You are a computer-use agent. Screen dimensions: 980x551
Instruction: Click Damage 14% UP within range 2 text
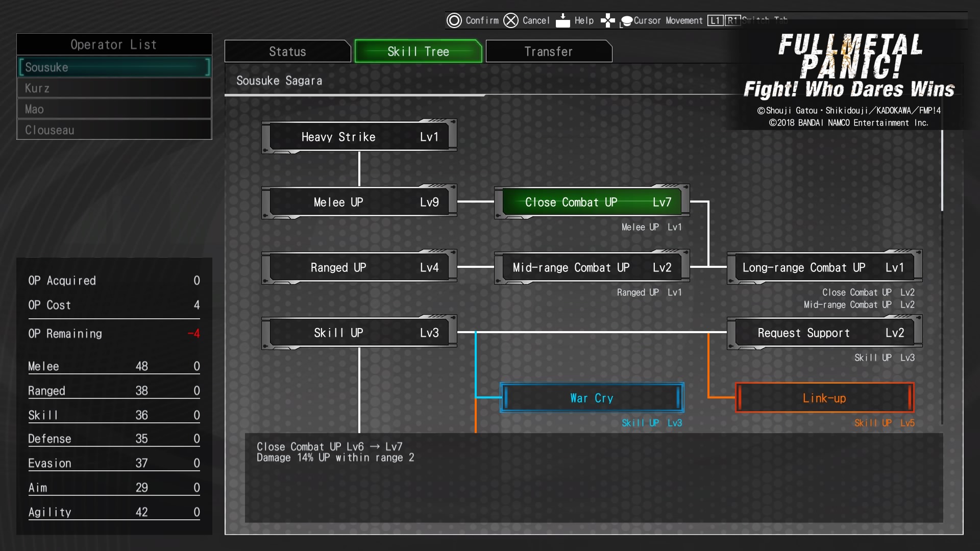(335, 458)
